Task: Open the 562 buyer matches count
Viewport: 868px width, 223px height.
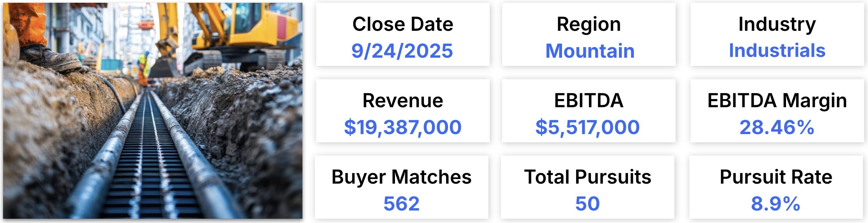Action: pos(401,204)
